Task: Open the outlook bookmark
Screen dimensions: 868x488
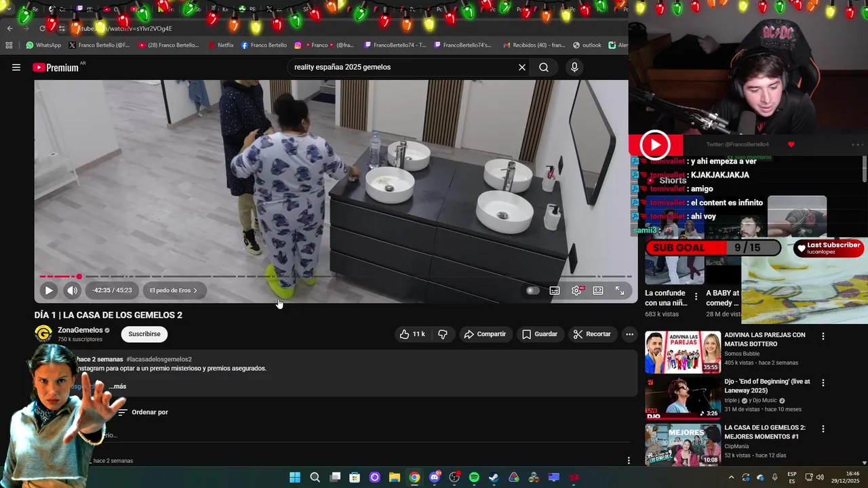Action: pyautogui.click(x=587, y=45)
